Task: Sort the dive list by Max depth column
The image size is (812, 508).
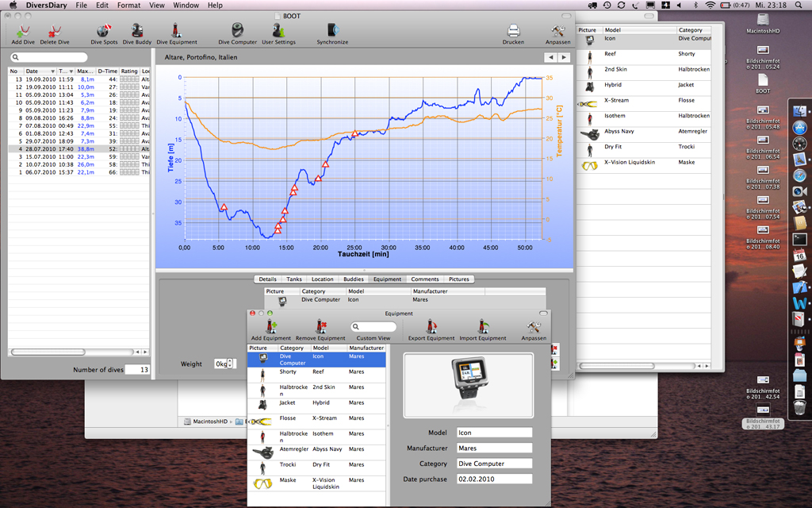Action: pos(86,71)
